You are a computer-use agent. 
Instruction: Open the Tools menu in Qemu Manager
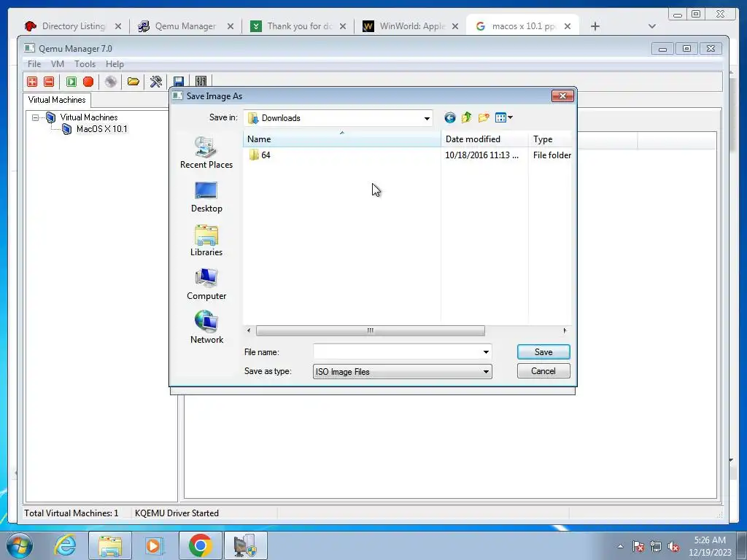pyautogui.click(x=85, y=64)
